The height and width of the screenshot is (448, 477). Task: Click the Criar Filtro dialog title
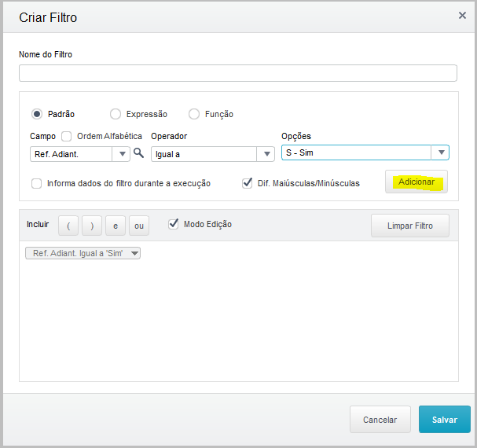(48, 17)
